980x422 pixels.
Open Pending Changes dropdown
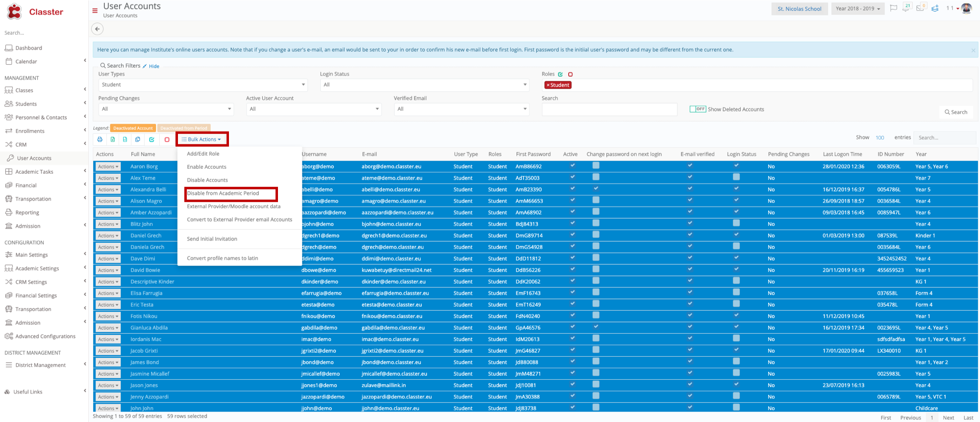click(166, 109)
